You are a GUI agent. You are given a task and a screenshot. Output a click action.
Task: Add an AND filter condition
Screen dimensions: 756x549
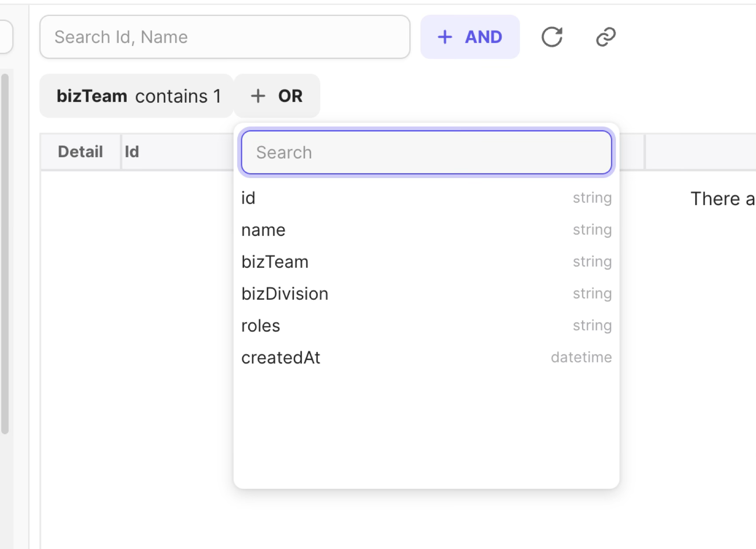tap(470, 37)
